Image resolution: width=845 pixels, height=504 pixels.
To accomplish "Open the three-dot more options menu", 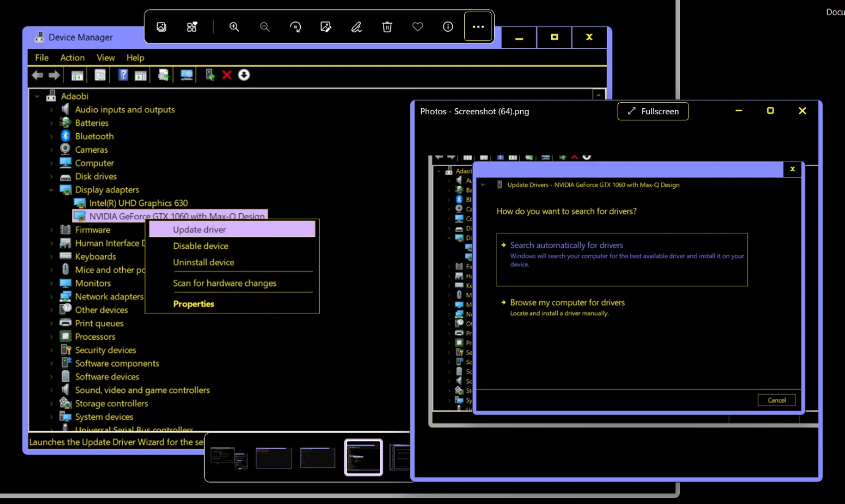I will click(478, 27).
